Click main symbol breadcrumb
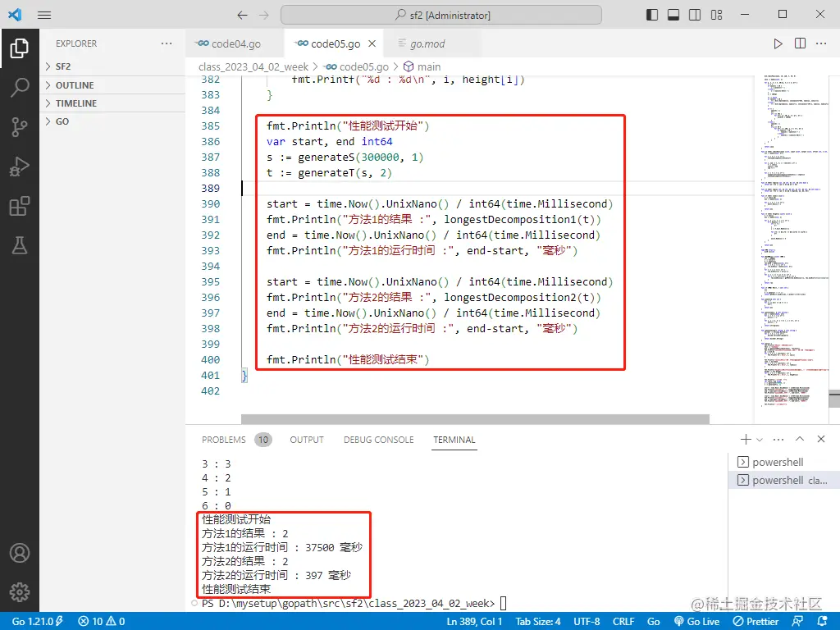Viewport: 840px width, 630px height. click(x=422, y=66)
